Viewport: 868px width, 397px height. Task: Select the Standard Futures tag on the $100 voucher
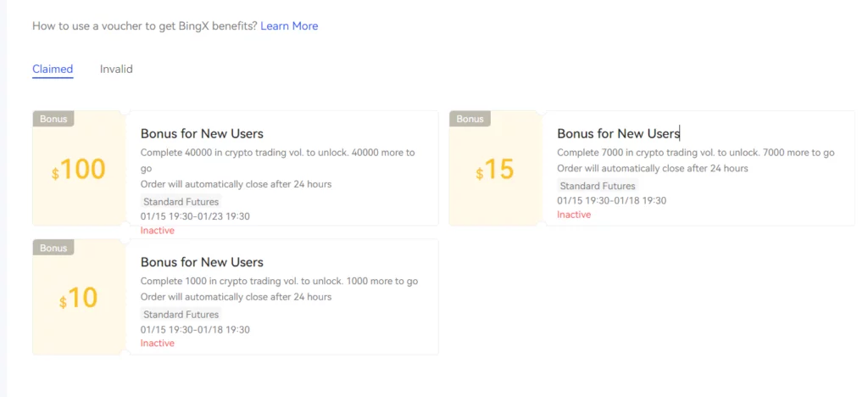coord(181,202)
